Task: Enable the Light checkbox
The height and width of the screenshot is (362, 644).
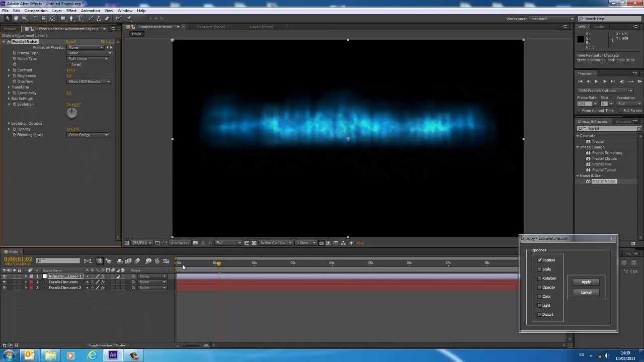Action: coord(540,305)
